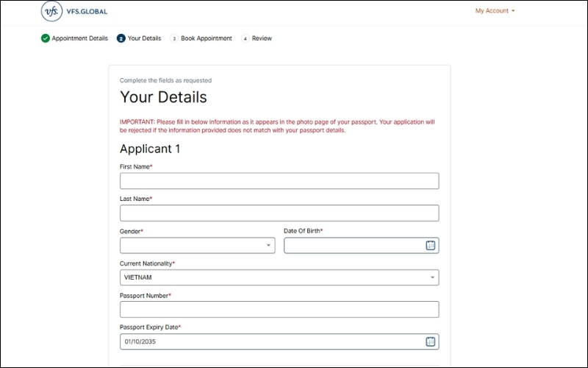This screenshot has height=368, width=588.
Task: Click the VFS.GLOBAL brand name text
Action: 87,12
